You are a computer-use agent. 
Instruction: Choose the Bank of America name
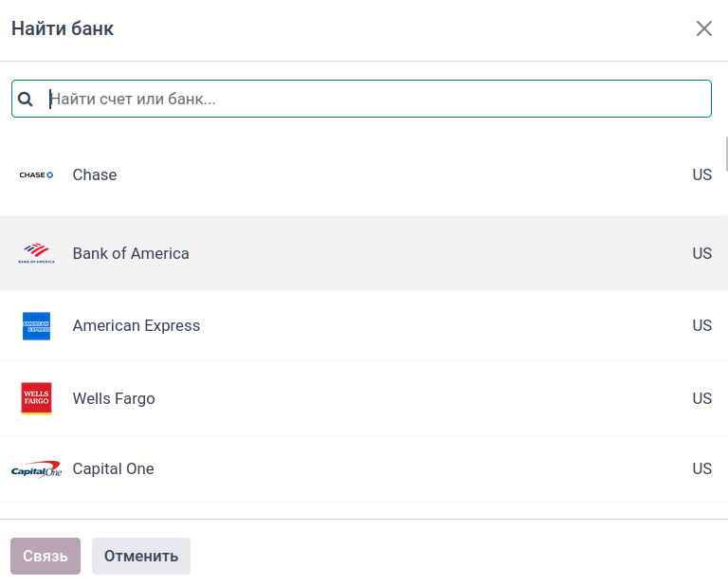(131, 253)
